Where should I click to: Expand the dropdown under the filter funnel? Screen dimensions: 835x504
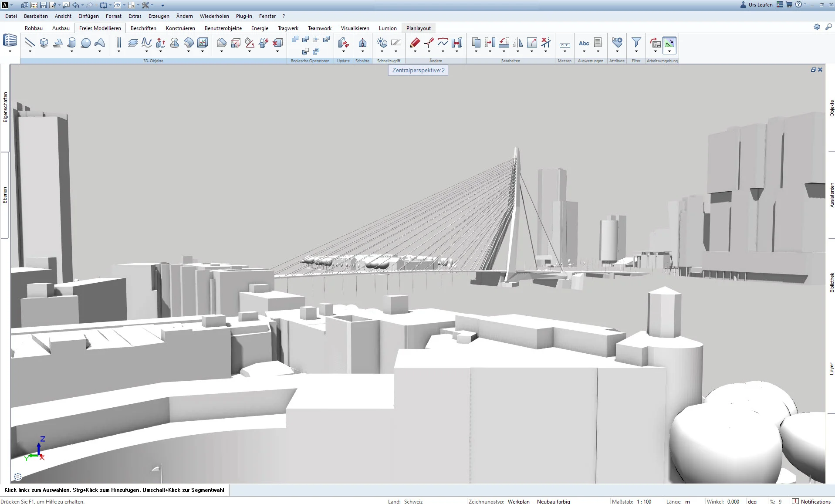(x=636, y=51)
